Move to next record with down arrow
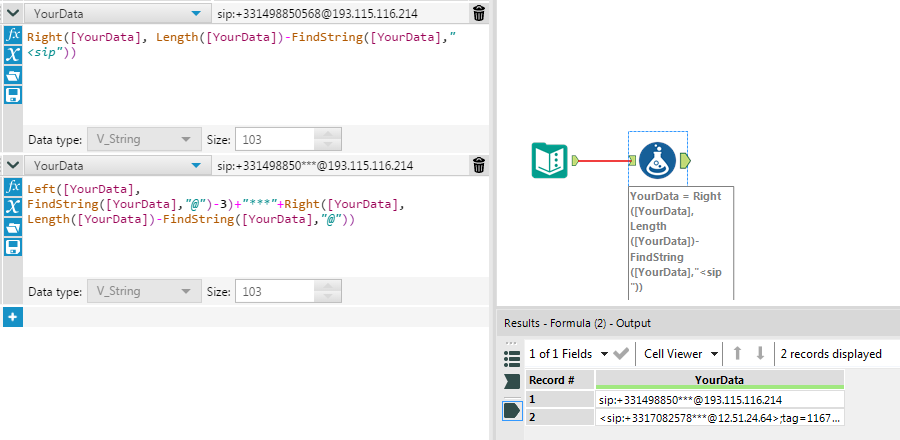Viewport: 900px width, 440px height. coord(760,354)
